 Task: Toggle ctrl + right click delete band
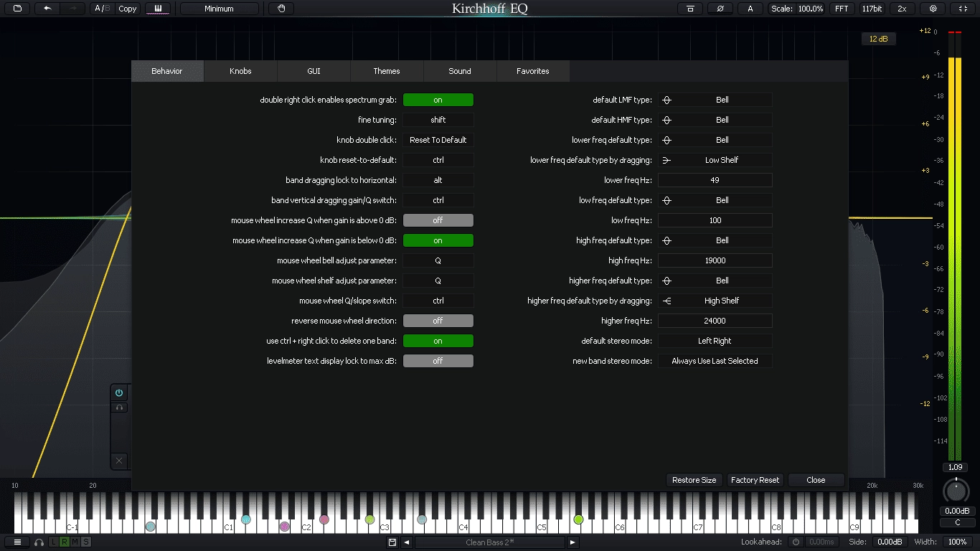tap(438, 341)
